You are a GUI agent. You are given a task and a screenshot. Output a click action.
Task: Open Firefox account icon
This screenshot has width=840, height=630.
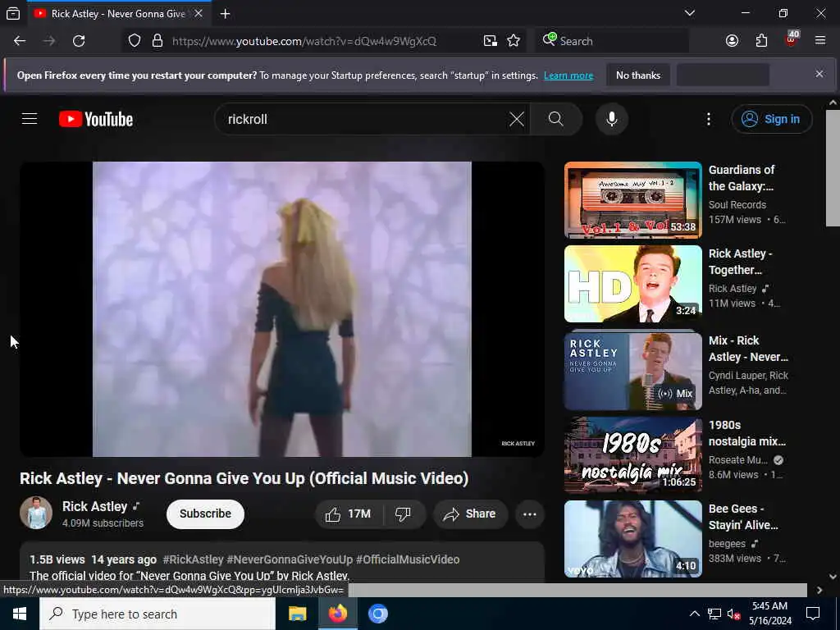point(732,41)
